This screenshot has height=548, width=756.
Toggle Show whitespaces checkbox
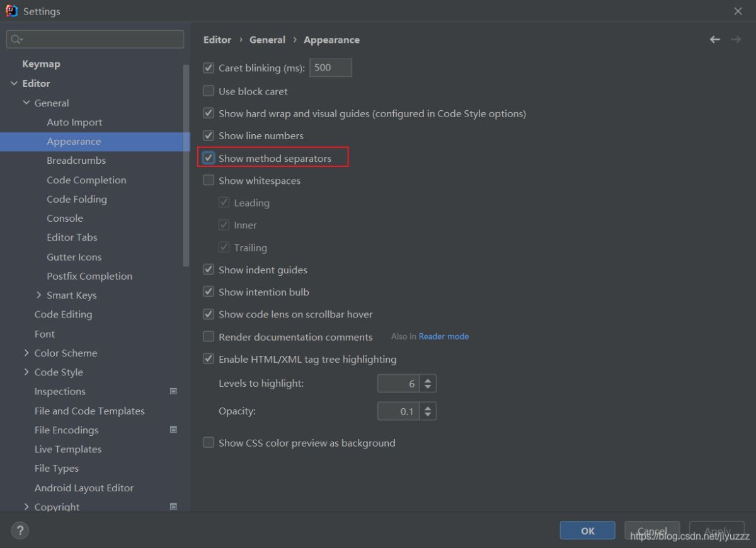pos(209,181)
